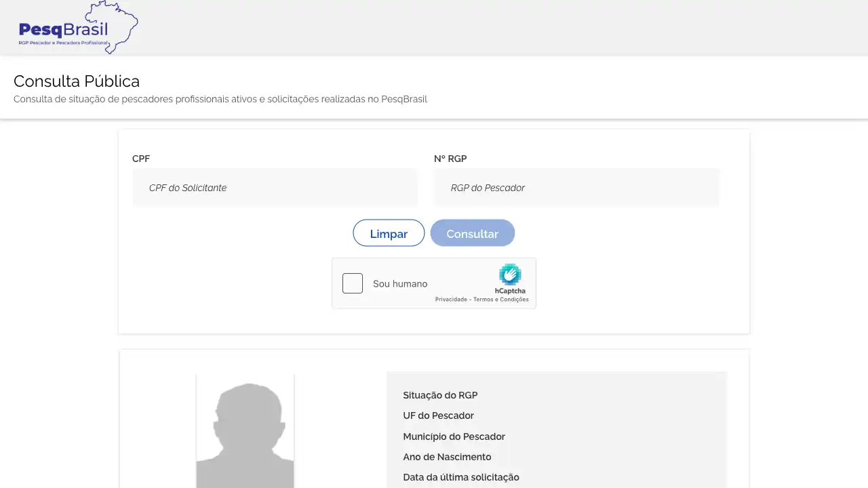Click the RGP do Pescador input field
Viewport: 868px width, 488px height.
pos(576,187)
